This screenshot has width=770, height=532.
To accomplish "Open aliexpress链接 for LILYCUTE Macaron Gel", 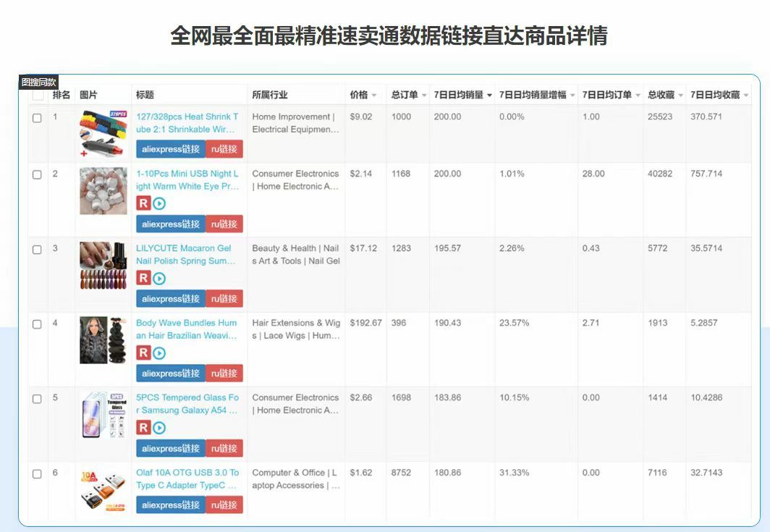I will (171, 299).
